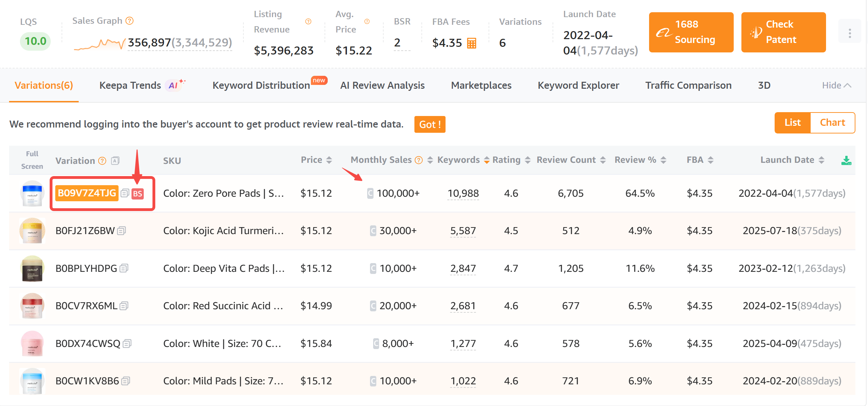Click the A icon beside Variation header

coord(115,160)
